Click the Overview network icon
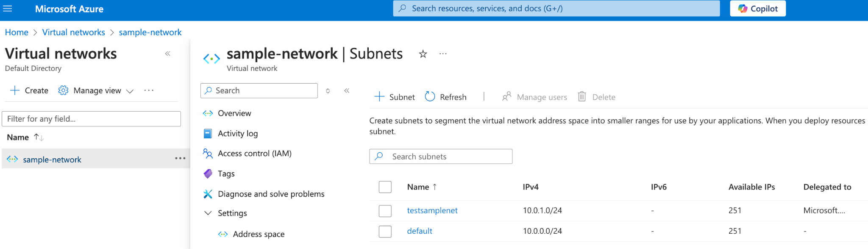Image resolution: width=868 pixels, height=249 pixels. [208, 113]
